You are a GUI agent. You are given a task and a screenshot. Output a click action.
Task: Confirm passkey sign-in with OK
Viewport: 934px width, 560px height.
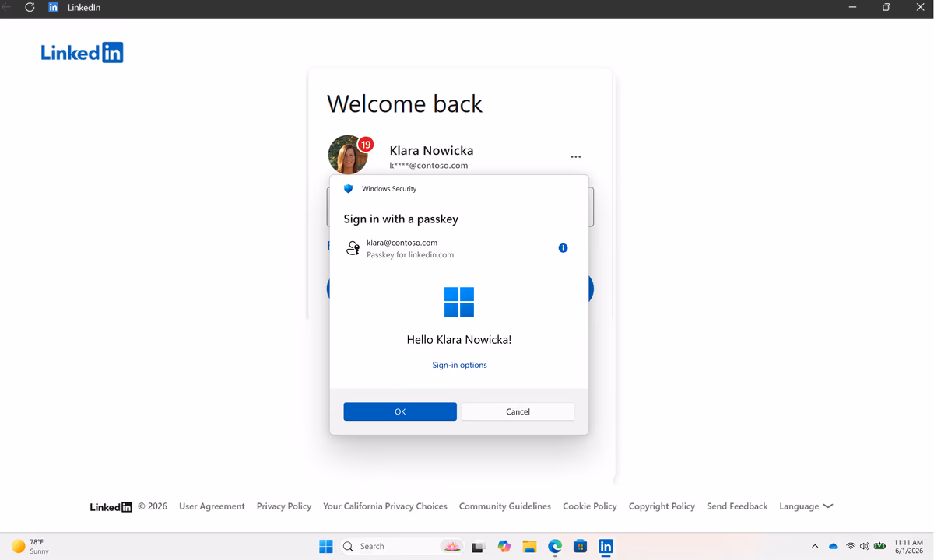[x=400, y=411]
